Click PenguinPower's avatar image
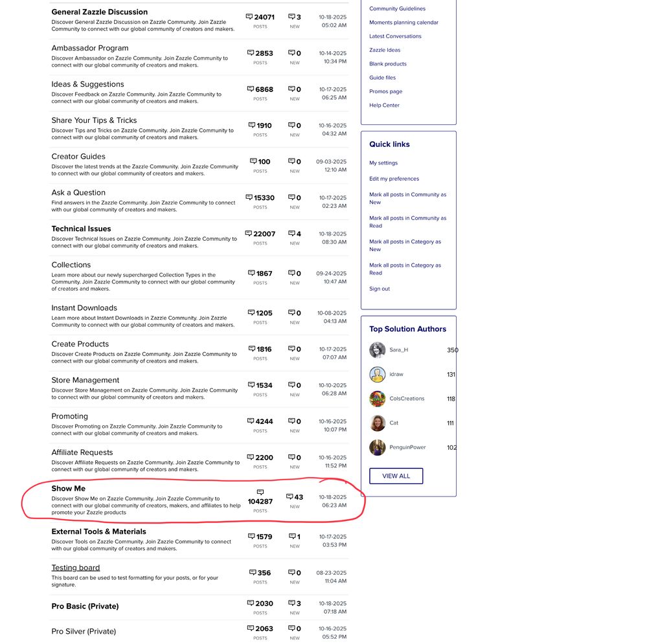Image resolution: width=647 pixels, height=644 pixels. [377, 447]
